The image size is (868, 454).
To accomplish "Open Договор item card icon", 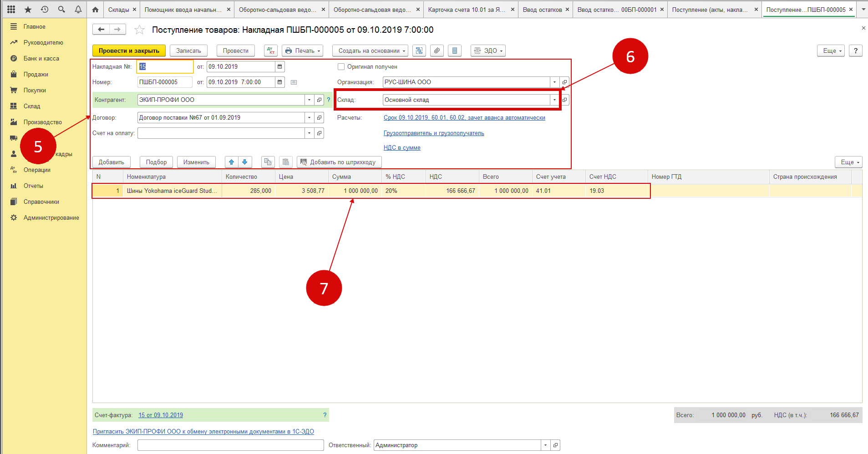I will pyautogui.click(x=320, y=117).
